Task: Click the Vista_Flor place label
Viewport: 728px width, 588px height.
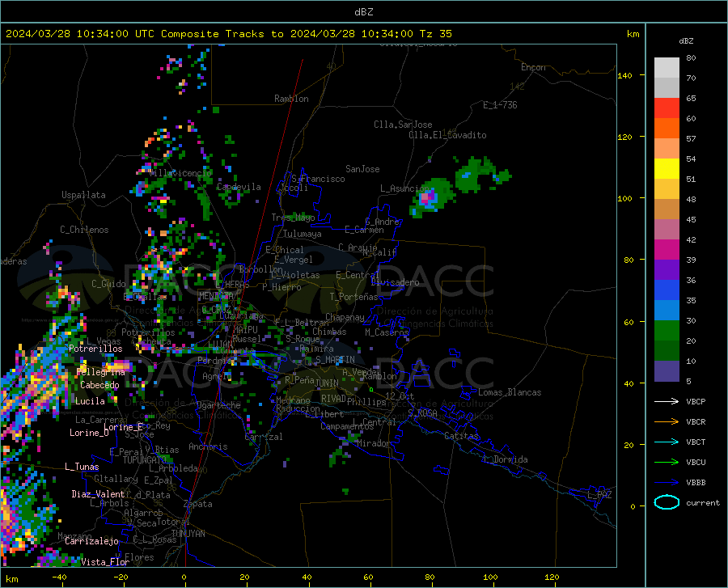Action: click(105, 562)
